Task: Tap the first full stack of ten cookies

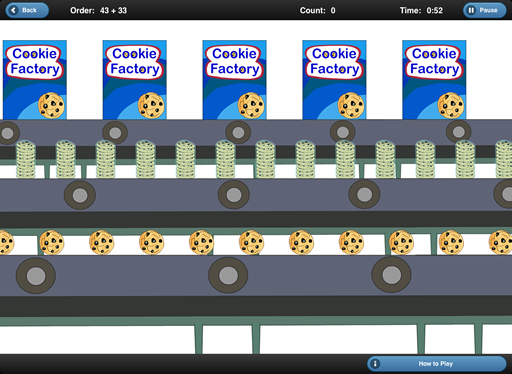Action: pos(26,159)
